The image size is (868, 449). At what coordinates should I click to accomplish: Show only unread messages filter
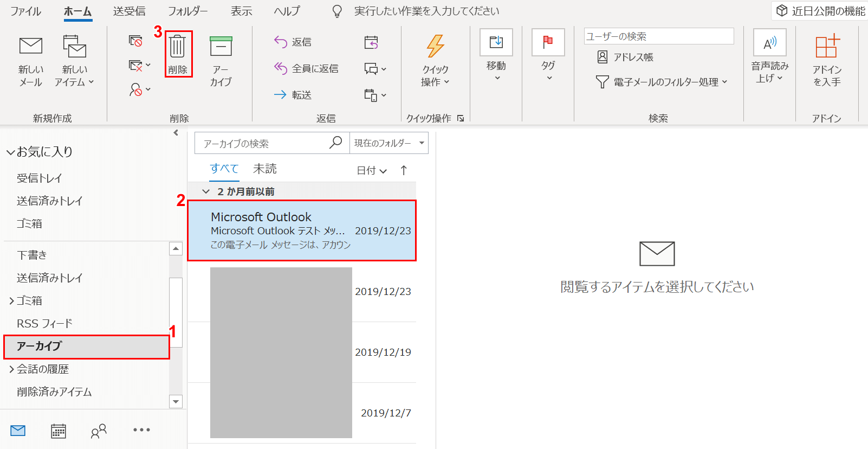[265, 169]
